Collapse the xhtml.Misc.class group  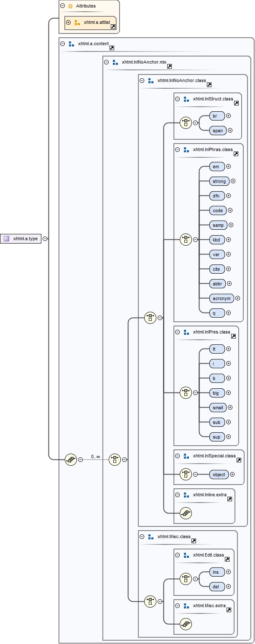pyautogui.click(x=142, y=536)
